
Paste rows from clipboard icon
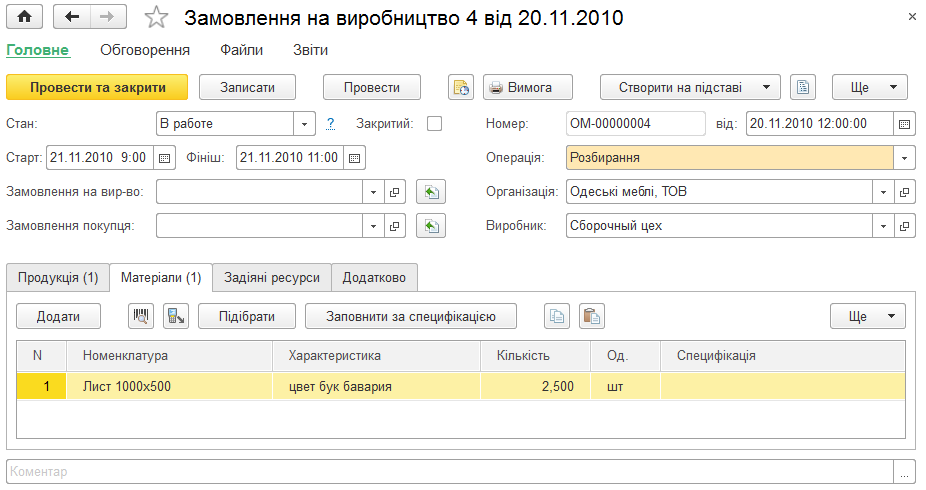(592, 316)
